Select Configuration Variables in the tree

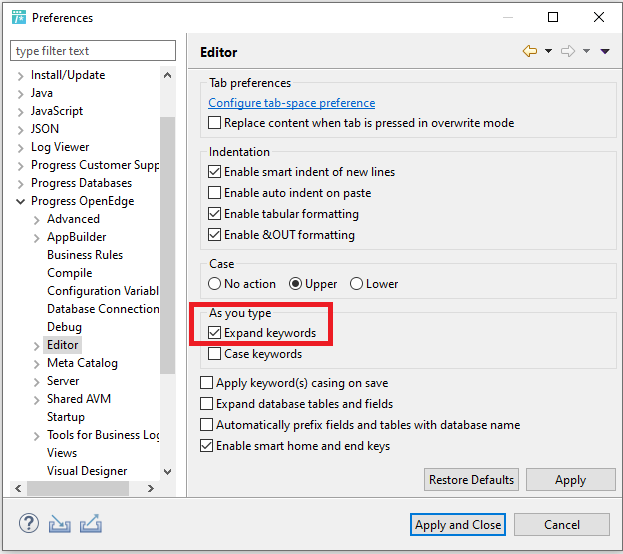(103, 291)
